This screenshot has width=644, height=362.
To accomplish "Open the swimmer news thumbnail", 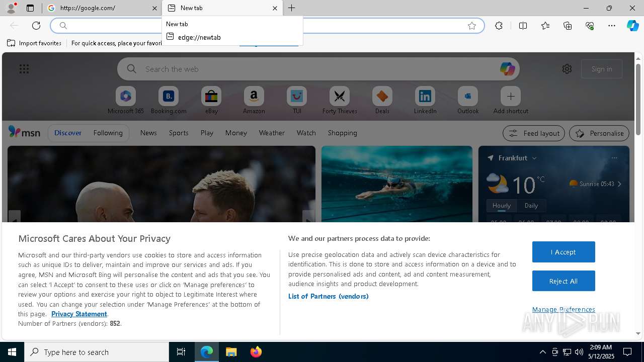I will coord(397,184).
